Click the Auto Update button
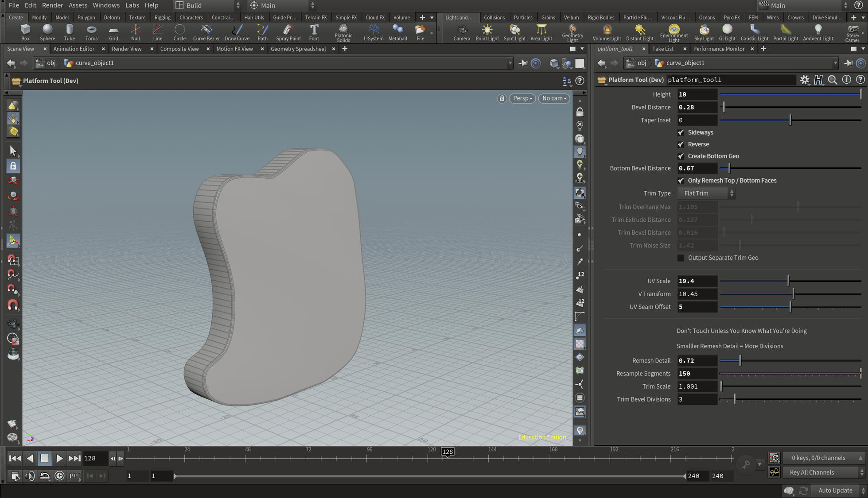This screenshot has width=868, height=498. (x=835, y=490)
